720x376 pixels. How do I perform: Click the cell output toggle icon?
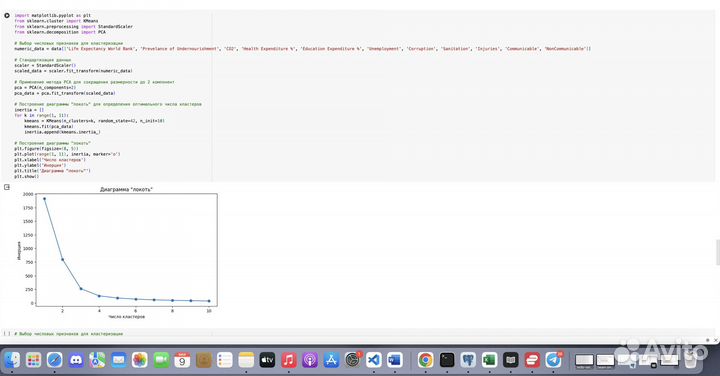(7, 187)
